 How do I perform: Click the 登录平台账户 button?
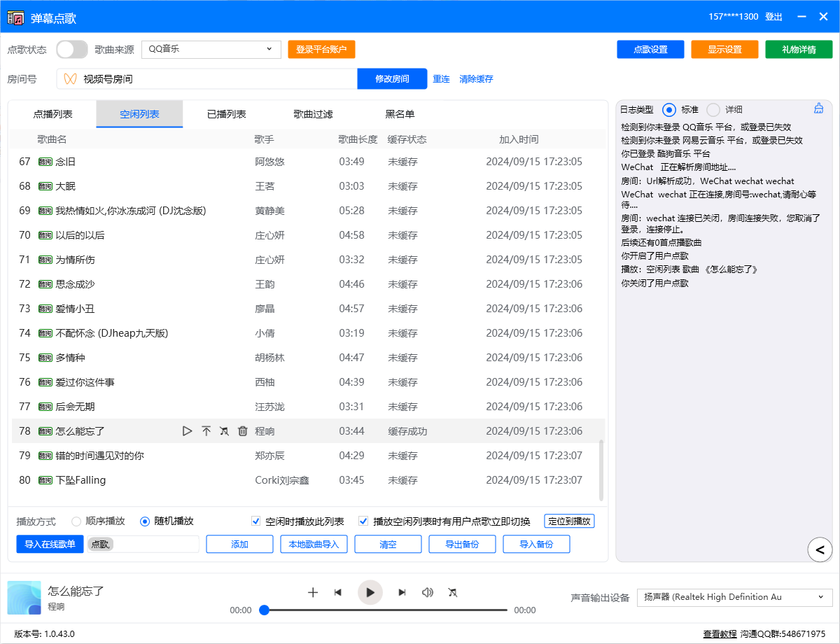pos(321,49)
